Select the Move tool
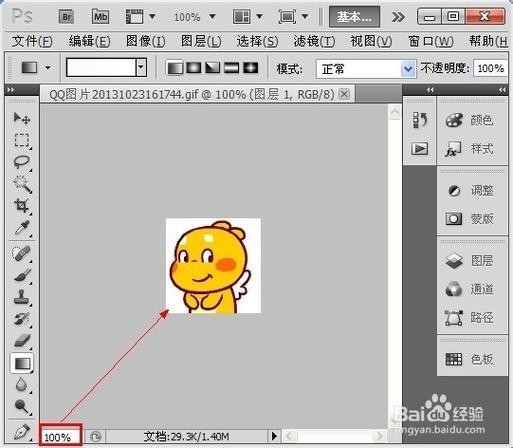 [22, 118]
